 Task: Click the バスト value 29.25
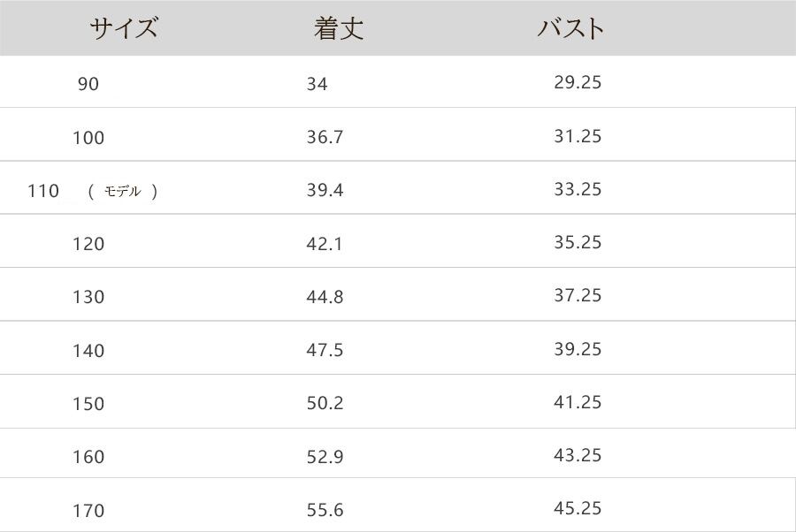click(x=578, y=82)
